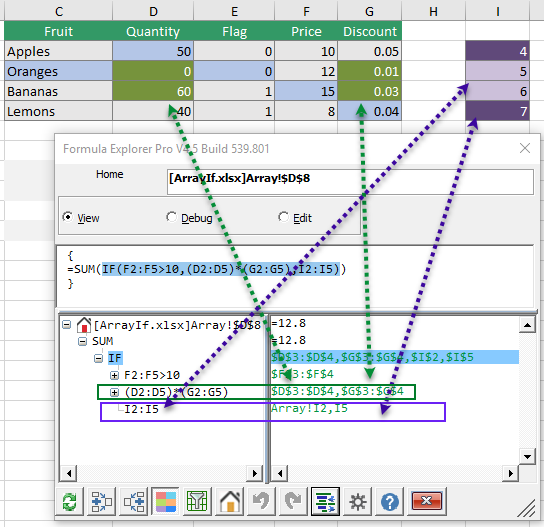Toggle the color highlighting grid icon
This screenshot has width=544, height=527.
[166, 501]
